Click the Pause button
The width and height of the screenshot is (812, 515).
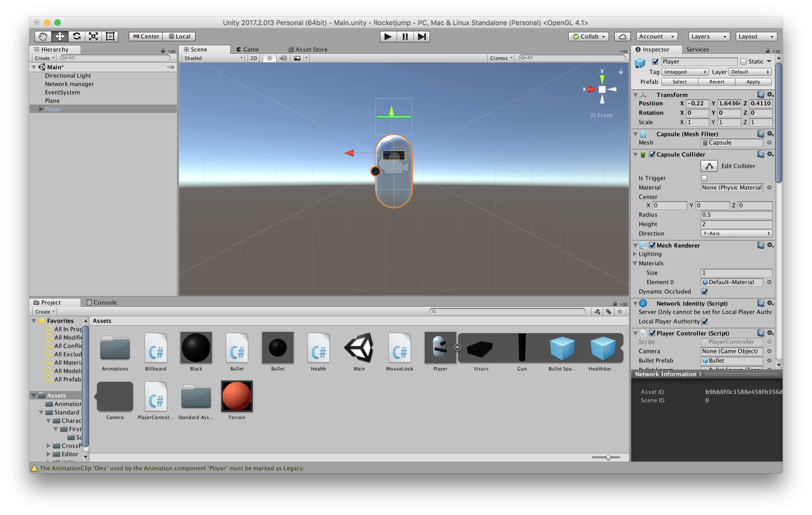pos(405,37)
